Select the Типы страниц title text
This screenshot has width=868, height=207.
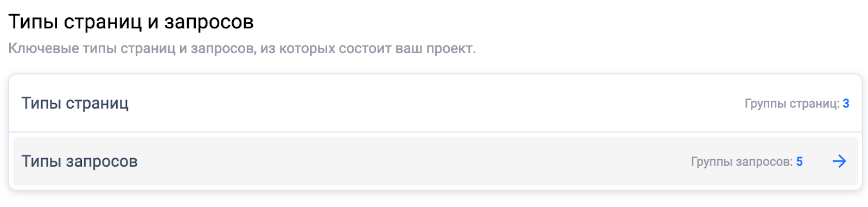point(75,103)
